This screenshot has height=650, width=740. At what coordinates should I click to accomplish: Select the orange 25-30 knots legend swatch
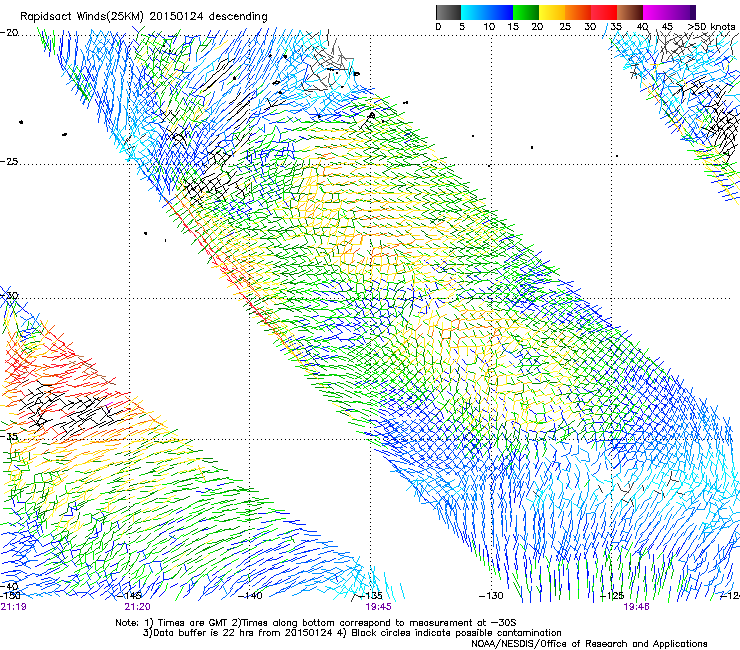[578, 13]
